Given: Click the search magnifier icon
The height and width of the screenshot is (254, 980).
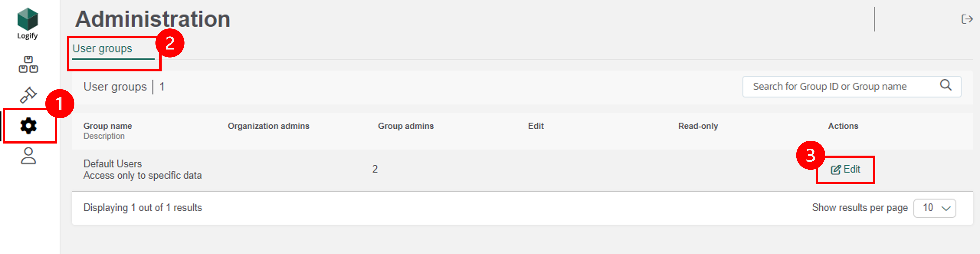Looking at the screenshot, I should (945, 85).
